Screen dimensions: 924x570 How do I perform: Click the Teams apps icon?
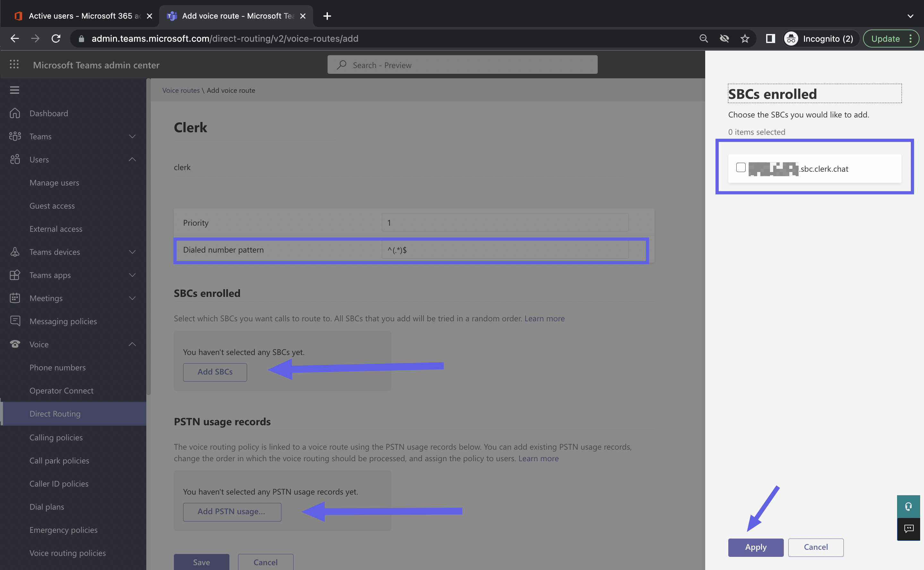[x=15, y=275]
